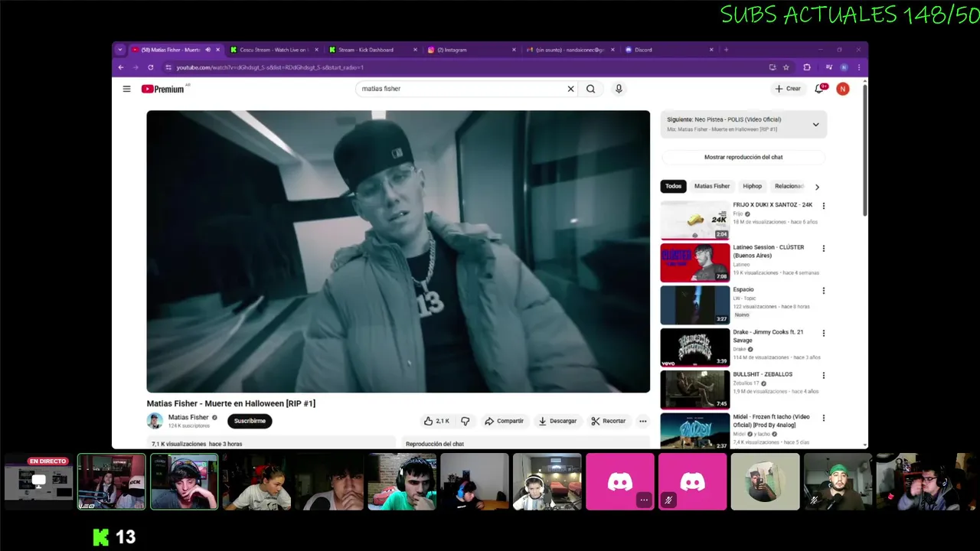This screenshot has height=551, width=980.
Task: Open the Drake Jimmy Cooks thumbnail
Action: tap(695, 347)
